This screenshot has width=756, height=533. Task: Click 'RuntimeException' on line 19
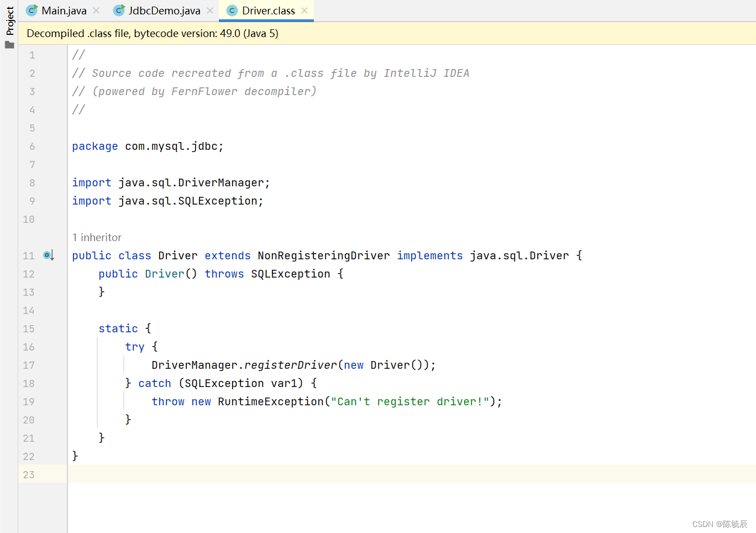click(x=270, y=402)
